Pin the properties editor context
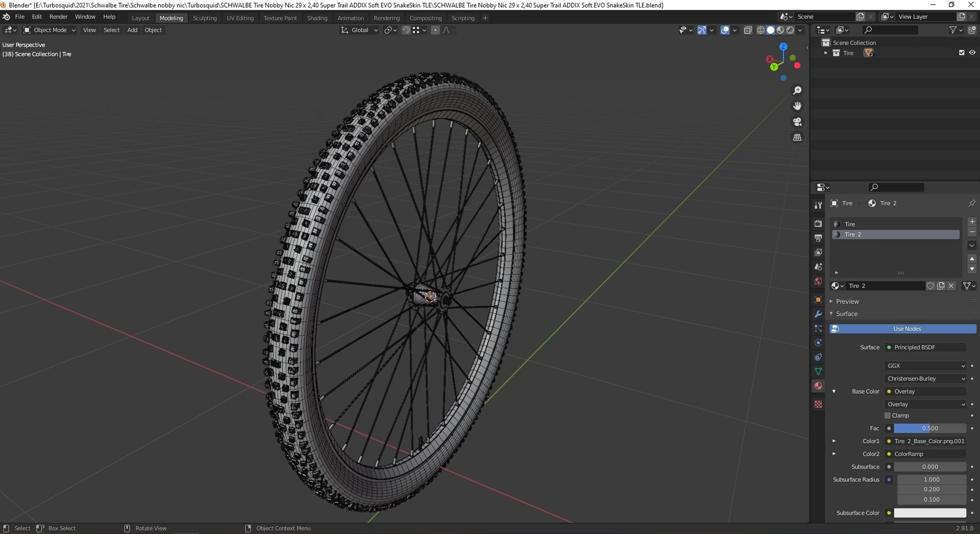980x534 pixels. 972,203
